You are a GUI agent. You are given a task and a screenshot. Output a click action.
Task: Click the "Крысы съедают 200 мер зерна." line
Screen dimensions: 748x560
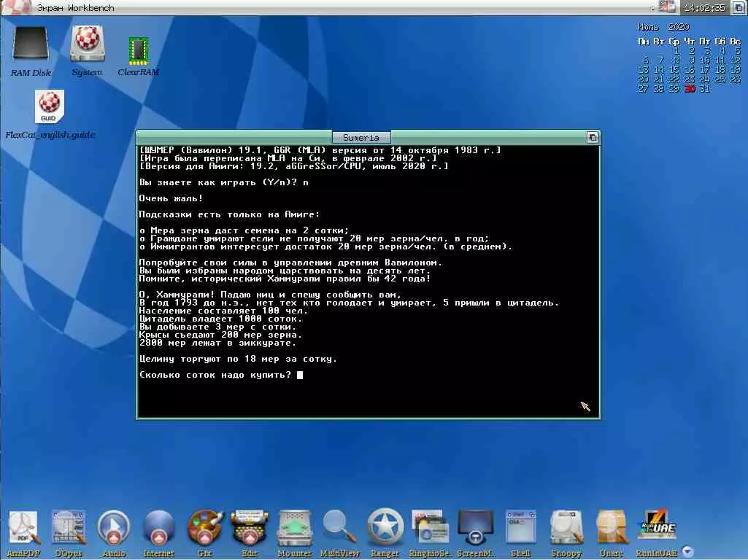point(220,335)
